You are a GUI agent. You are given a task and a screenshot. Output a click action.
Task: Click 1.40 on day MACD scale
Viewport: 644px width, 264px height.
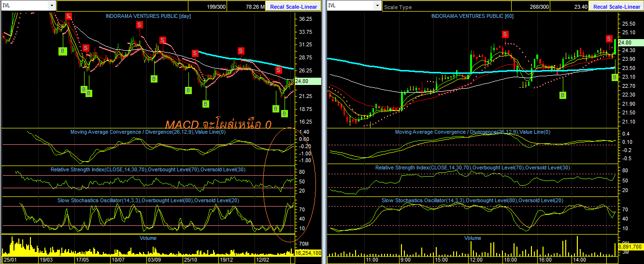pos(304,132)
